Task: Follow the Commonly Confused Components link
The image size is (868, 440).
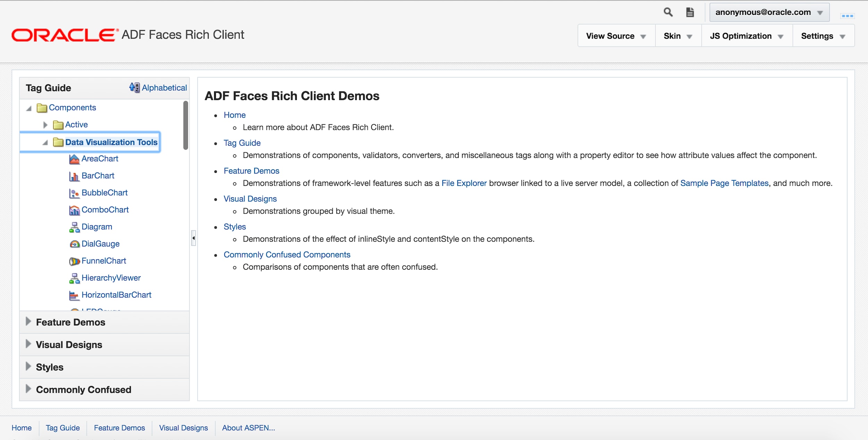Action: [x=287, y=255]
